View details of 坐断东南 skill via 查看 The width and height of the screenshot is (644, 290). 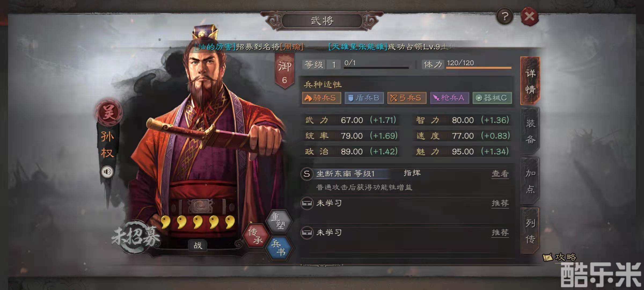[500, 174]
